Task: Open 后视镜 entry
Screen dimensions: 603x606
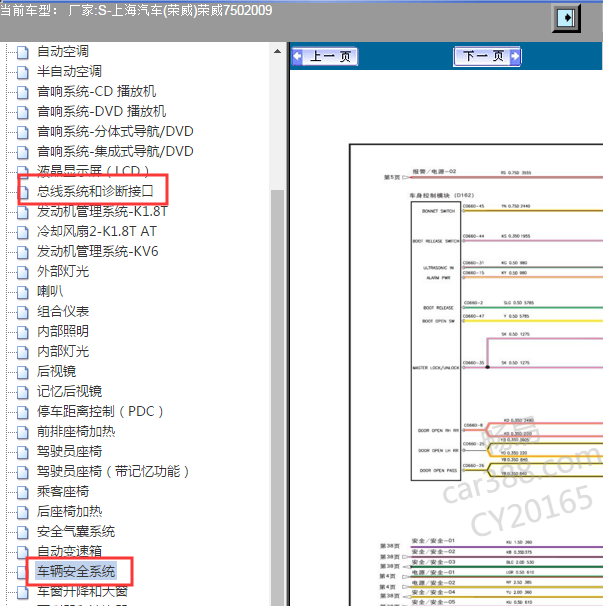Action: tap(56, 372)
